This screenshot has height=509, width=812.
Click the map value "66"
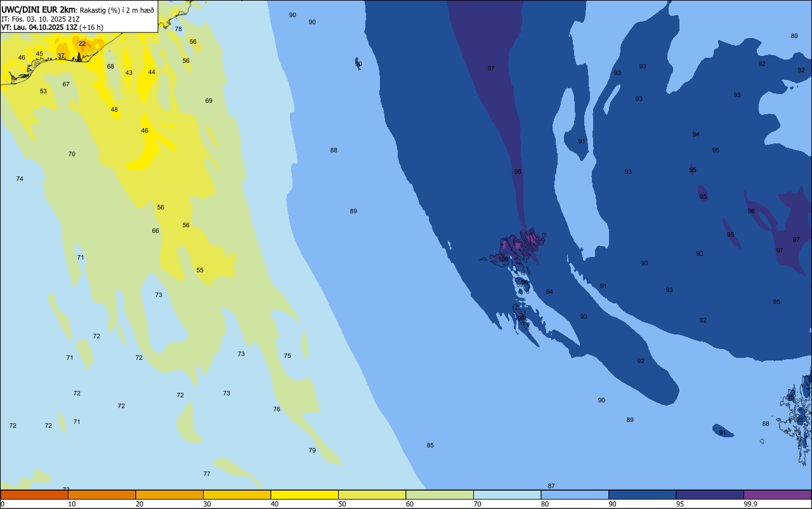(155, 231)
